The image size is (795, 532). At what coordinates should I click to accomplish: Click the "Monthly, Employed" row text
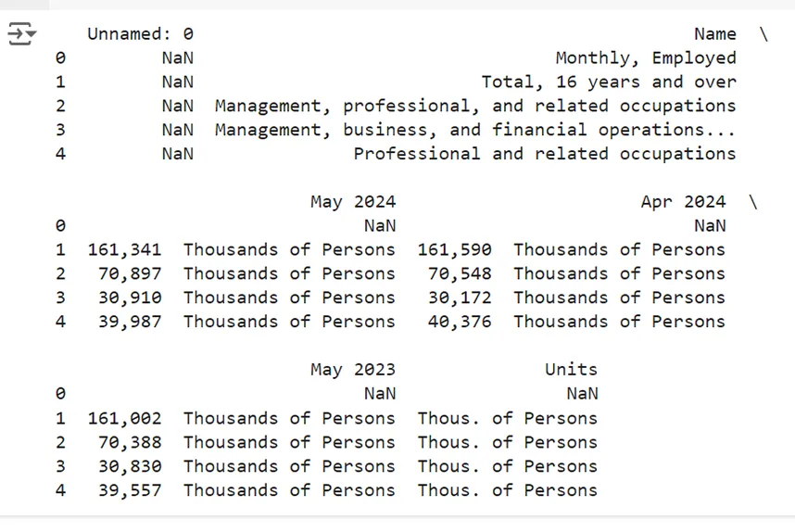click(645, 58)
